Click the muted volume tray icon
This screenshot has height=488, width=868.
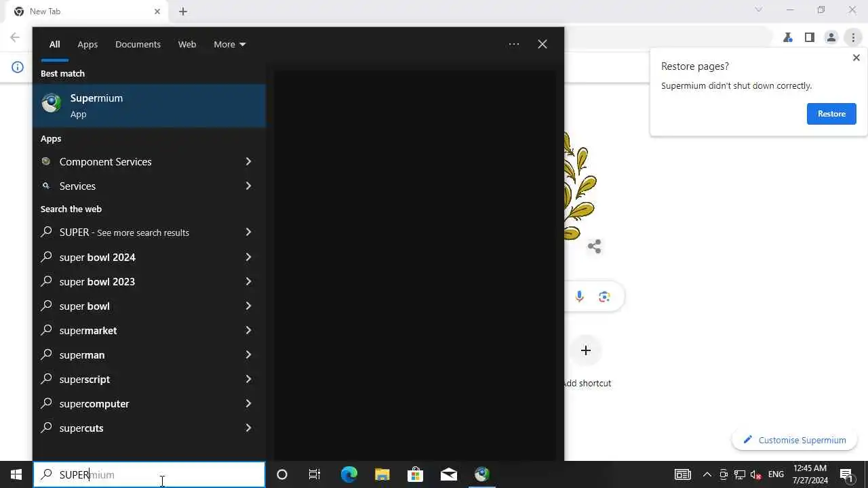click(756, 474)
